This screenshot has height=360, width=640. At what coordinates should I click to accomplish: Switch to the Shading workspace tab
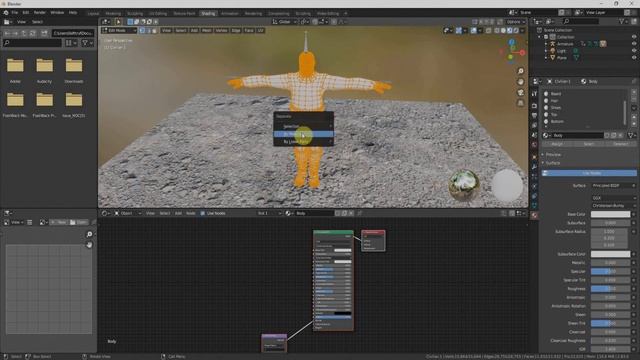click(208, 13)
